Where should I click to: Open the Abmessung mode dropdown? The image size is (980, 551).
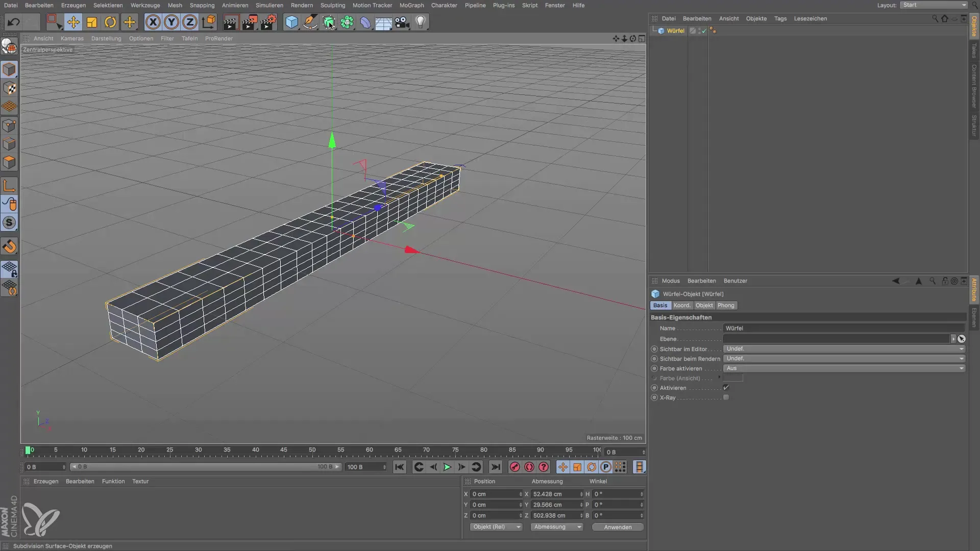[x=557, y=527]
